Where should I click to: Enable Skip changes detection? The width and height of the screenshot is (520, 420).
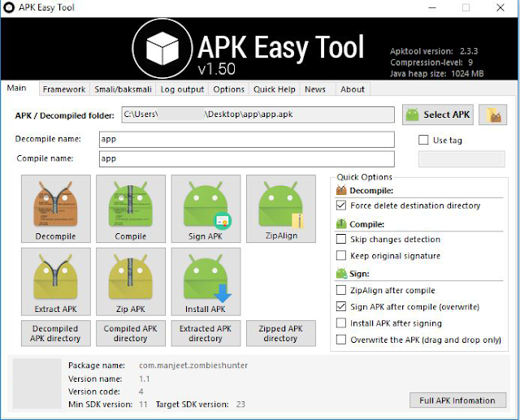[x=341, y=239]
